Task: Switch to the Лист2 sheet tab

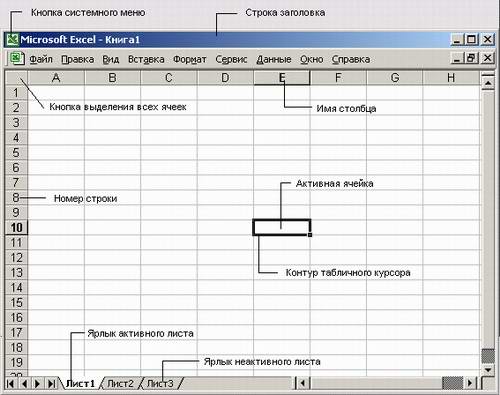Action: 120,383
